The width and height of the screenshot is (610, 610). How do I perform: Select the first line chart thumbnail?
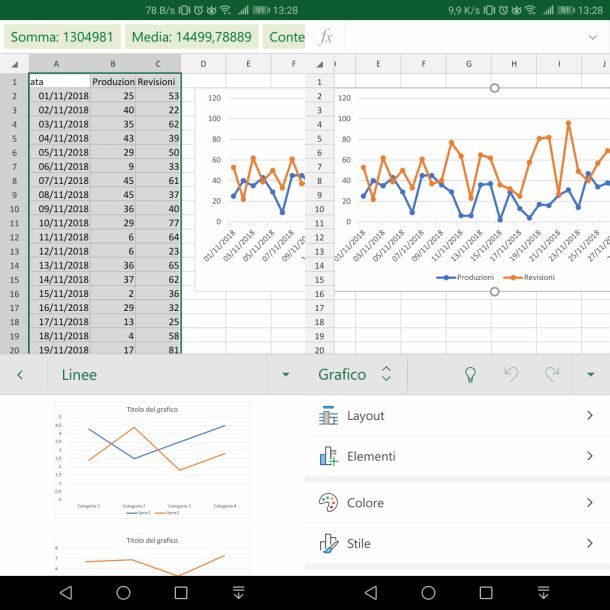pyautogui.click(x=152, y=460)
